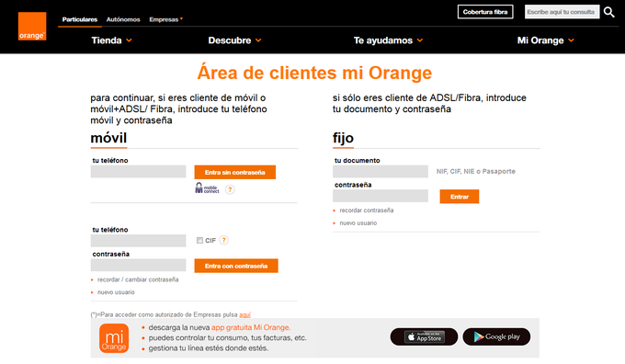Image resolution: width=625 pixels, height=364 pixels.
Task: Click the Entra sin contraseña button
Action: click(x=234, y=172)
